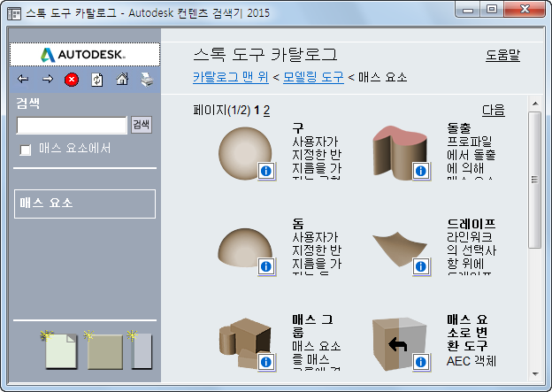Open the home catalog icon
The width and height of the screenshot is (552, 392).
click(x=122, y=80)
